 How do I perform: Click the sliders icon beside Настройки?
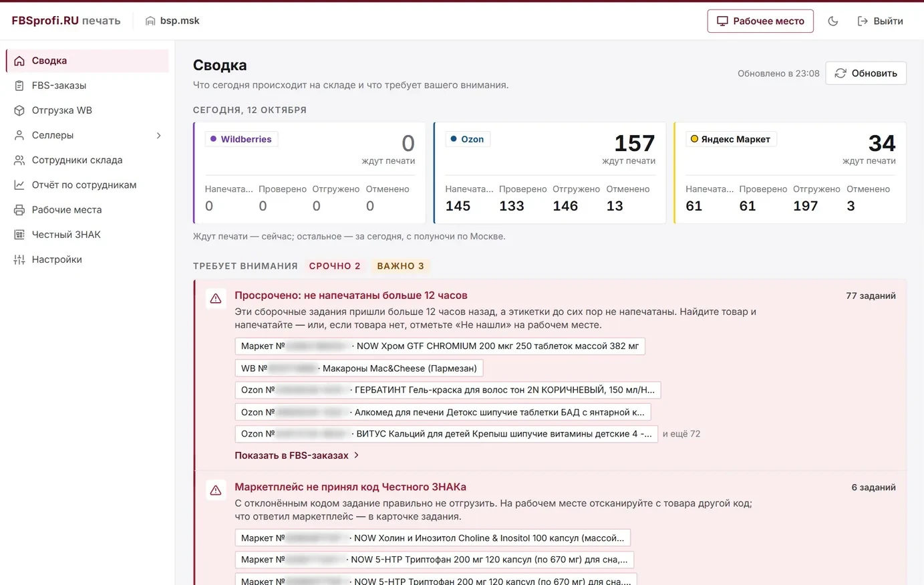pos(19,259)
